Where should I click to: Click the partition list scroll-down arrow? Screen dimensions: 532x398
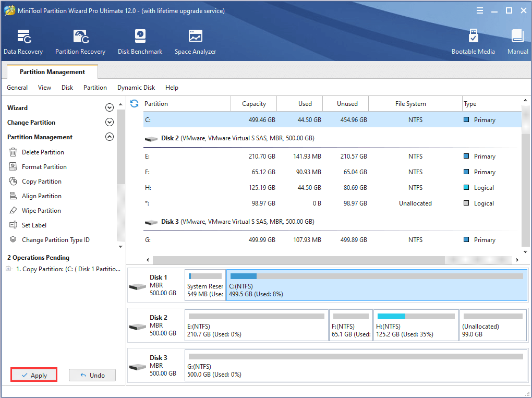pyautogui.click(x=525, y=252)
